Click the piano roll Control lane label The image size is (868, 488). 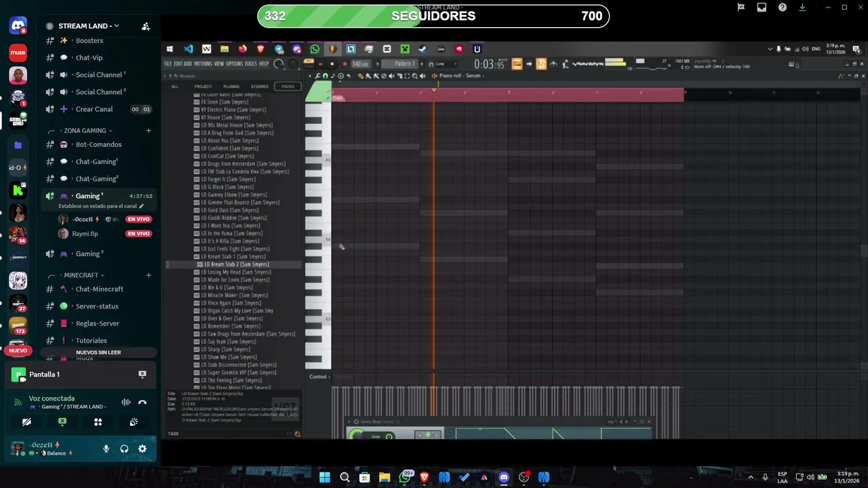click(x=318, y=377)
